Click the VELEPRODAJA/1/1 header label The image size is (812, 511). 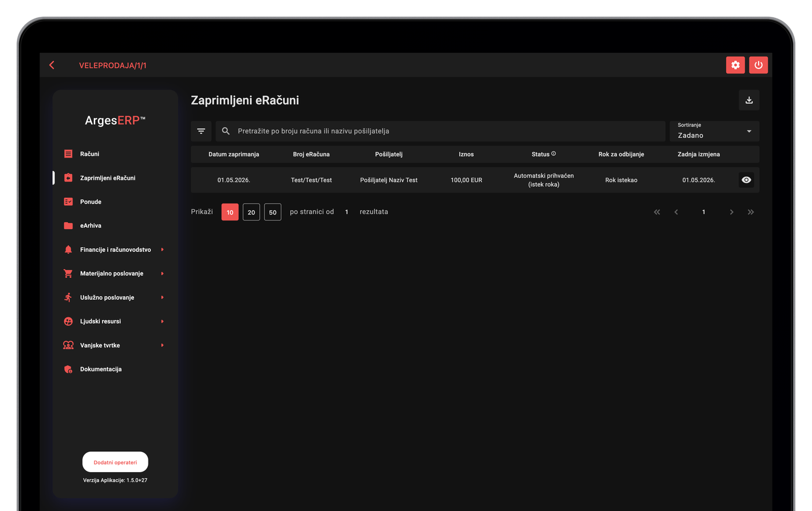[x=113, y=66]
